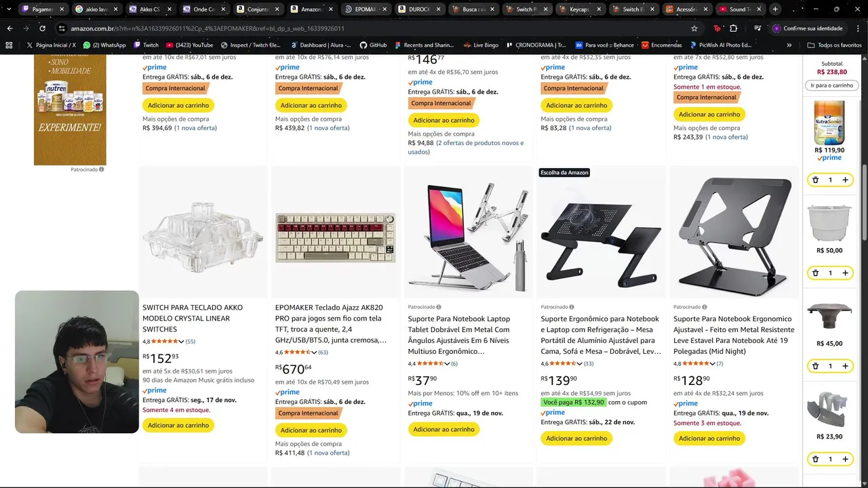Open the Todos os favoritos folder
The height and width of the screenshot is (488, 868).
(x=834, y=45)
